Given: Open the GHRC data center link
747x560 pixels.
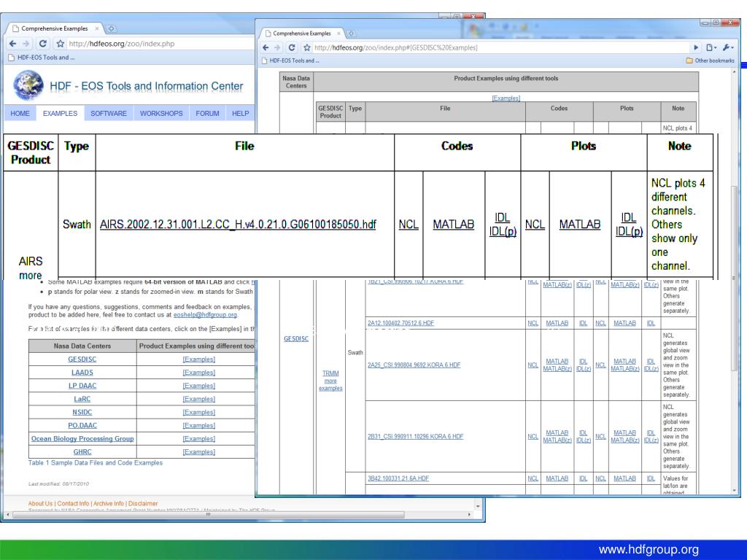Looking at the screenshot, I should (82, 452).
